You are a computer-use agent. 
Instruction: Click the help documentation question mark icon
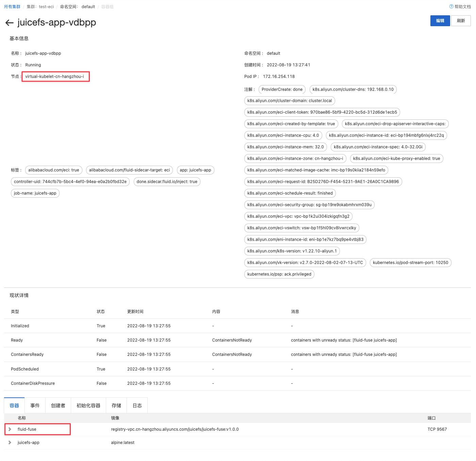(x=451, y=6)
